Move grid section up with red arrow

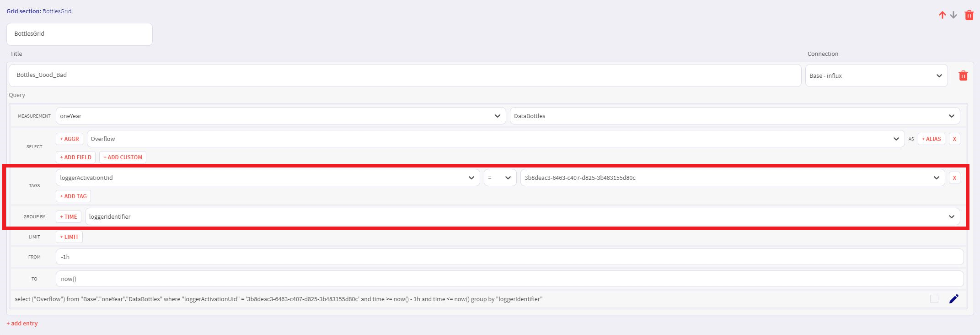tap(942, 15)
